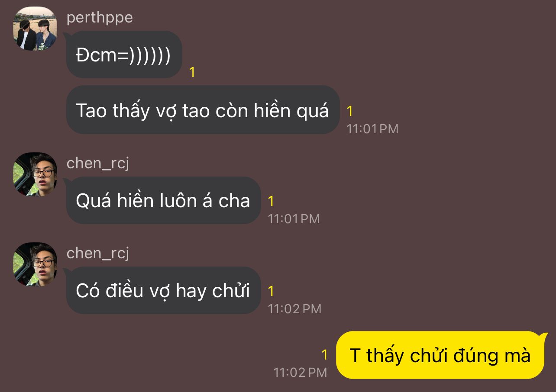Tap the read count beside the yellow bubble
Screen dimensions: 556x392
coord(325,355)
